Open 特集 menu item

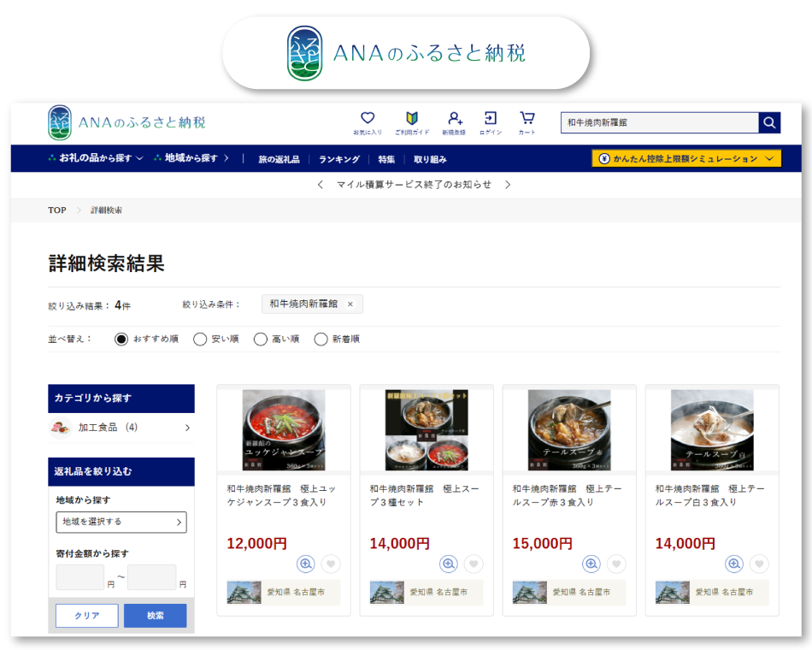[386, 159]
